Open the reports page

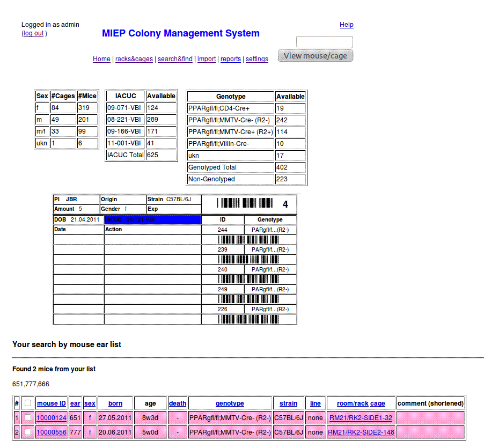pyautogui.click(x=231, y=59)
